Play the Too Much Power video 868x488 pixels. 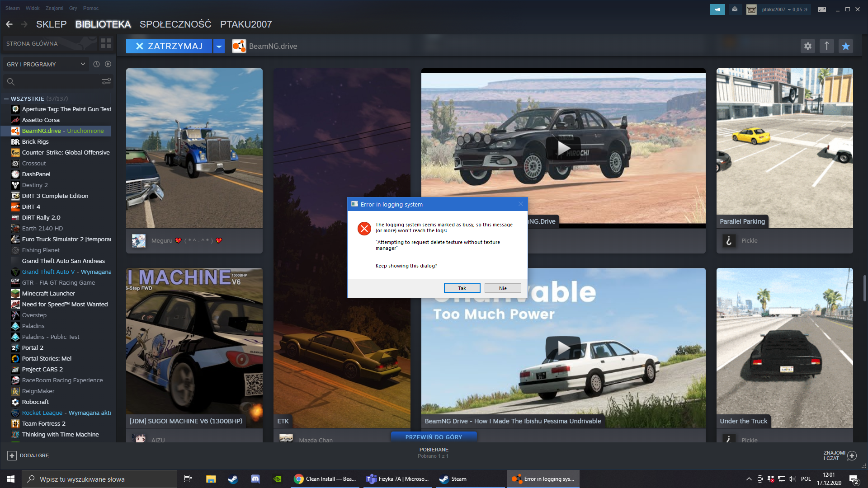pos(563,347)
